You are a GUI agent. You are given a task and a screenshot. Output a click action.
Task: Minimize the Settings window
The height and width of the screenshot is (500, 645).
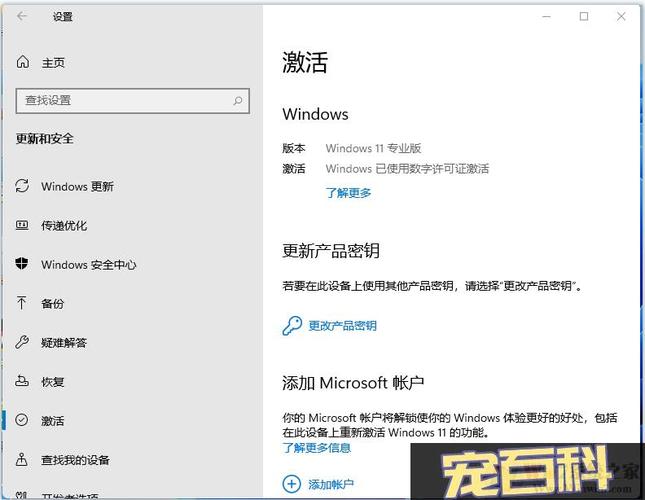546,16
